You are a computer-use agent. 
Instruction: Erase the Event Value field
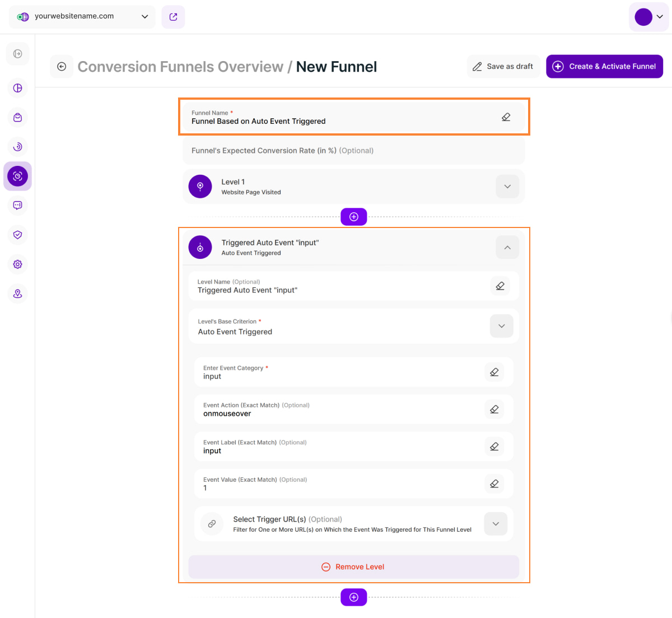[x=494, y=484]
